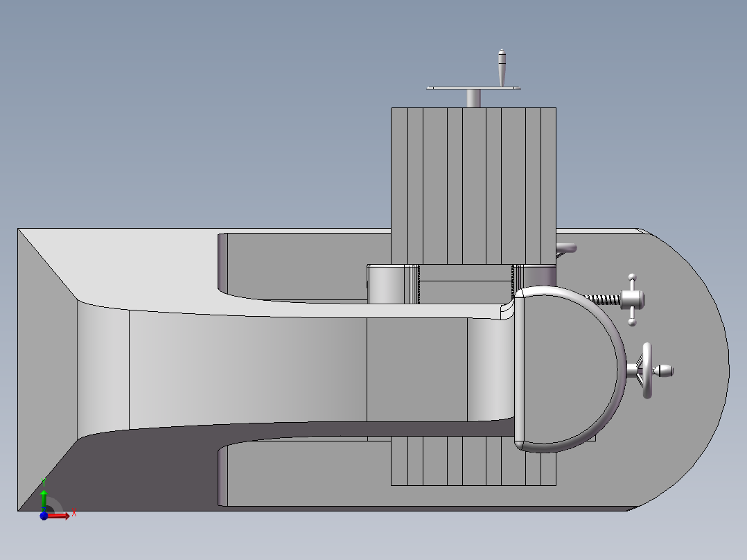Screen dimensions: 747x560
Task: Select the light upper sloped surface
Action: (143, 272)
